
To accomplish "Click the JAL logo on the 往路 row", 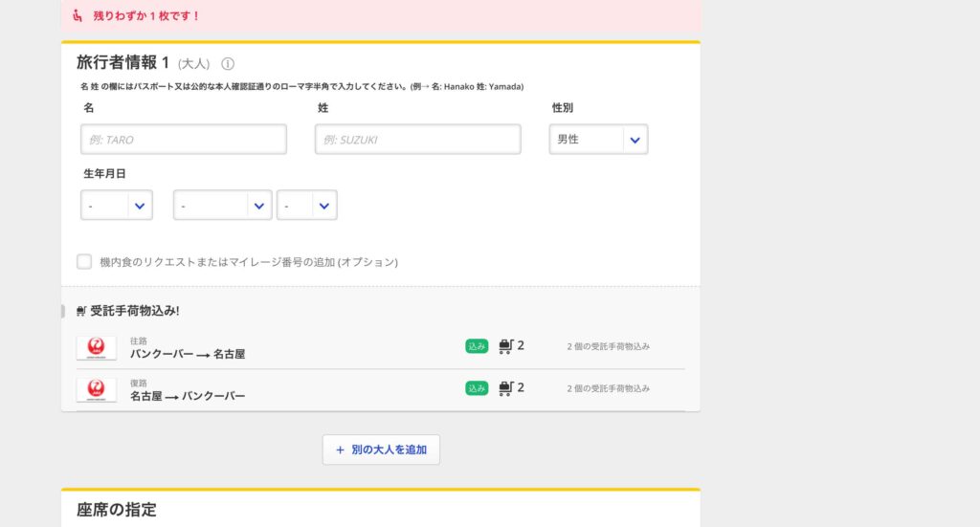I will (x=96, y=347).
